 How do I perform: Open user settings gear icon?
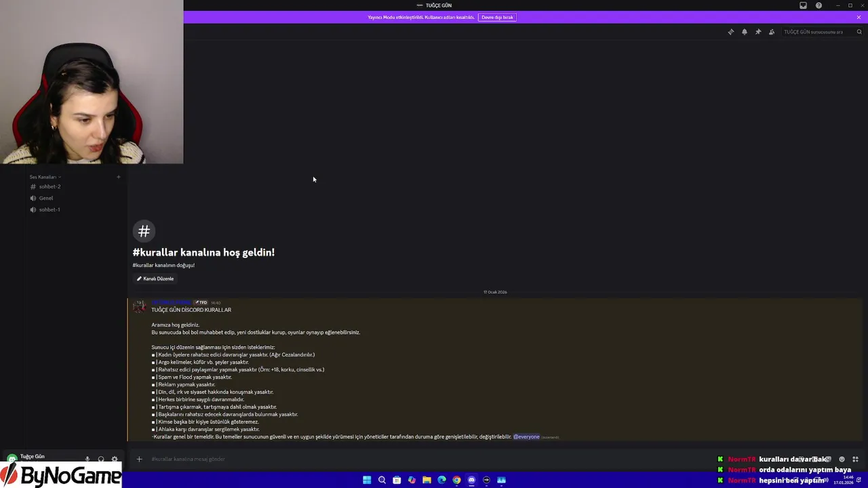(x=115, y=459)
